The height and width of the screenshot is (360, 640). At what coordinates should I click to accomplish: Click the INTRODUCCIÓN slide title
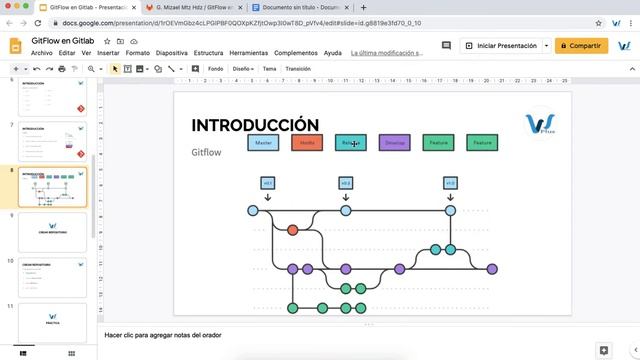(255, 125)
